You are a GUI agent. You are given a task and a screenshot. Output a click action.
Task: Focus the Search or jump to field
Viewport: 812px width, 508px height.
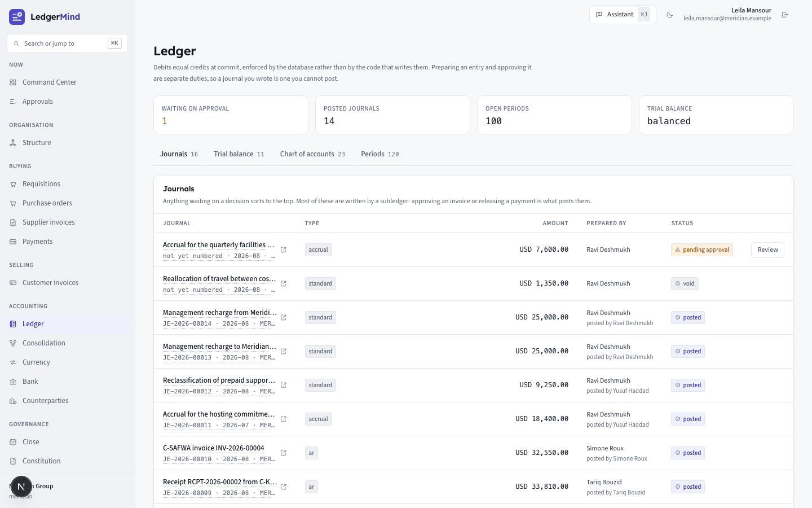coord(67,43)
